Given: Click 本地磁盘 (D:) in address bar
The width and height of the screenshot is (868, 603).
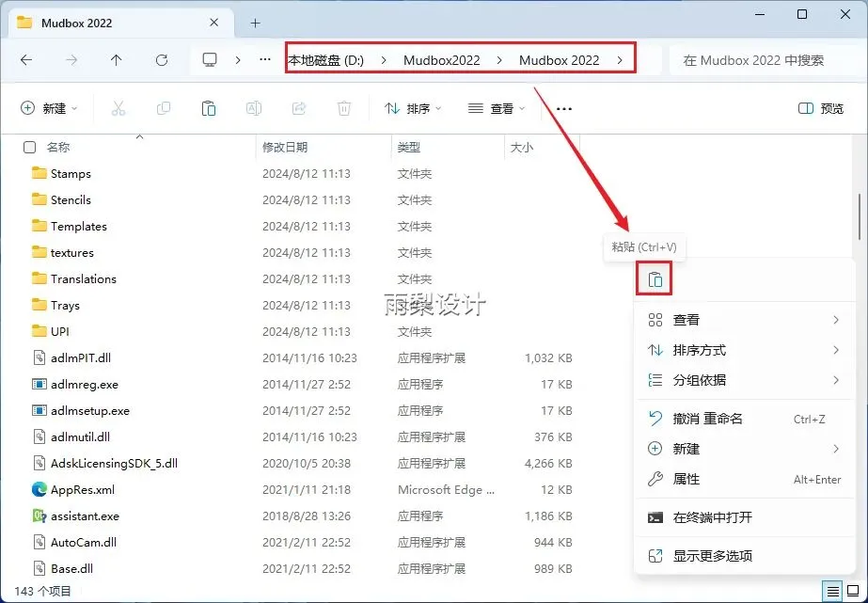Looking at the screenshot, I should (x=326, y=60).
